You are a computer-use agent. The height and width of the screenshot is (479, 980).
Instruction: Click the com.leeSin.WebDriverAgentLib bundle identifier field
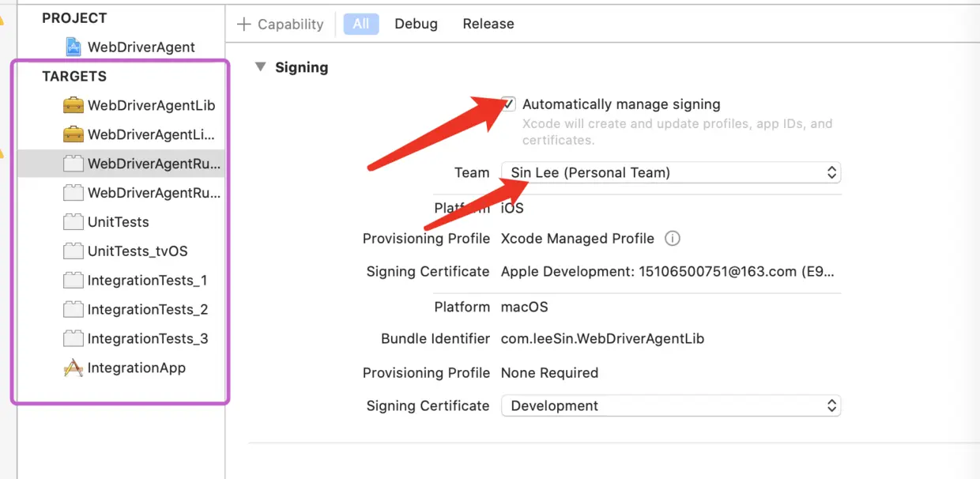click(x=602, y=338)
